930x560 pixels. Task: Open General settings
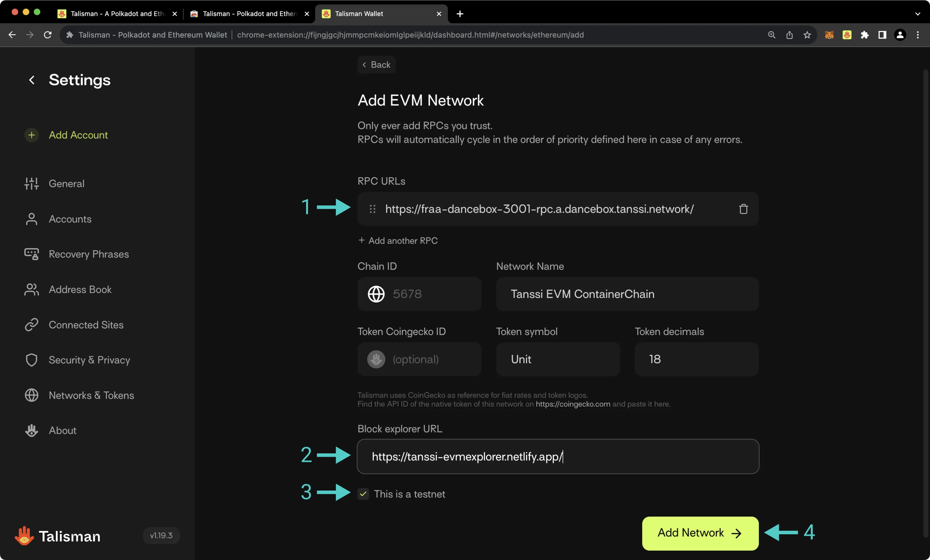[67, 184]
